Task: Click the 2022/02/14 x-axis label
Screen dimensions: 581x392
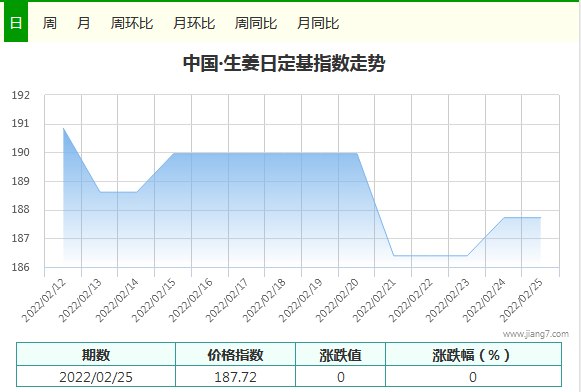Action: (117, 301)
